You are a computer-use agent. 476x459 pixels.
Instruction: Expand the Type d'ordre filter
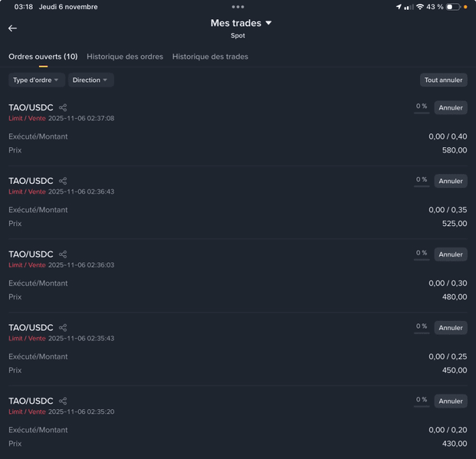point(36,80)
